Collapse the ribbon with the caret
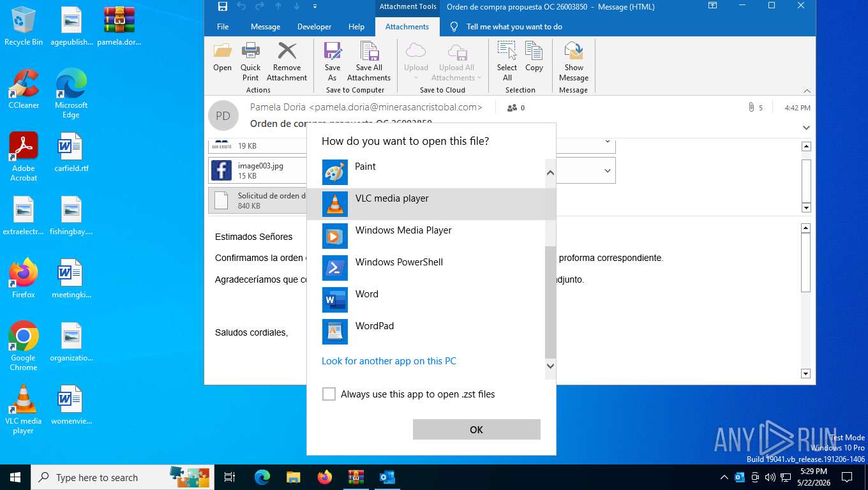The width and height of the screenshot is (868, 490). coord(807,91)
